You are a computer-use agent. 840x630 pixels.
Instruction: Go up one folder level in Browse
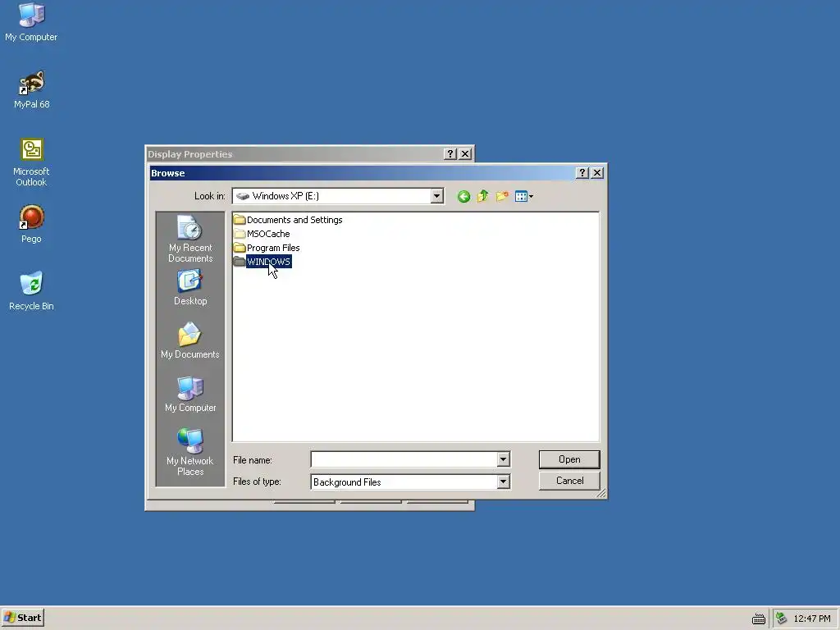click(482, 196)
